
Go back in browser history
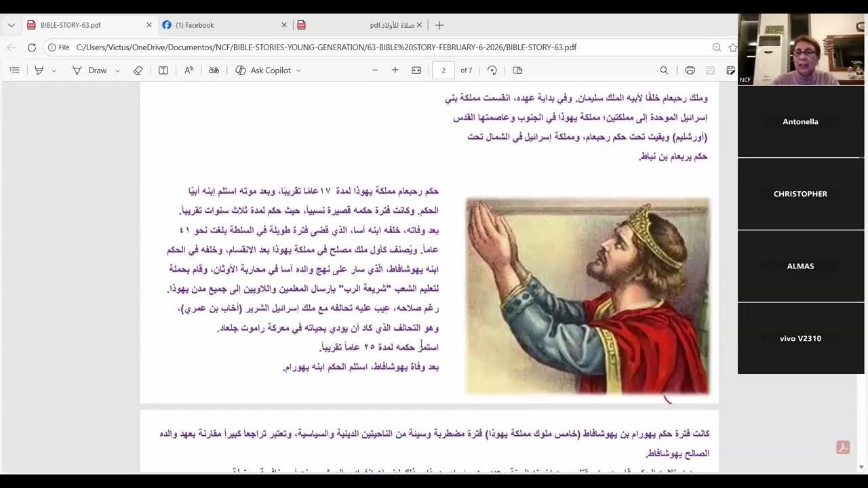(11, 47)
